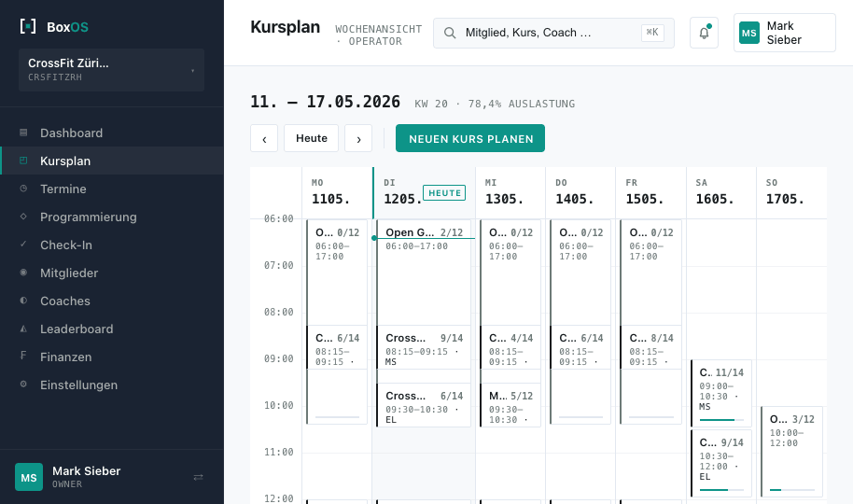This screenshot has height=504, width=853.
Task: Open notifications bell icon
Action: [704, 33]
